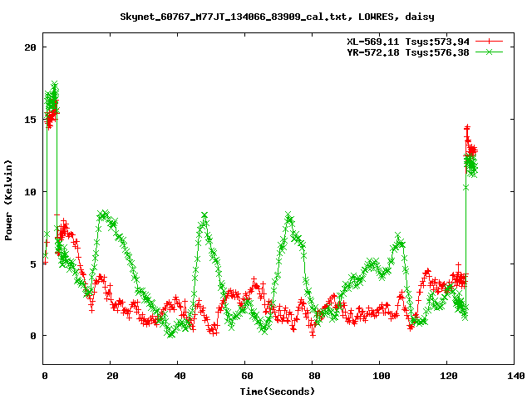Click x-axis tick label 60

[x=247, y=376]
